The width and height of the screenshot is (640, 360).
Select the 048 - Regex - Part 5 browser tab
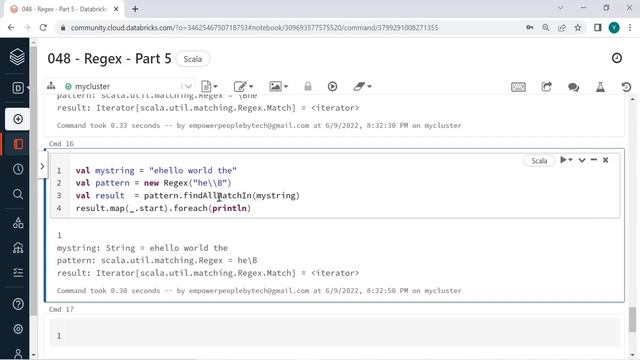[x=64, y=9]
